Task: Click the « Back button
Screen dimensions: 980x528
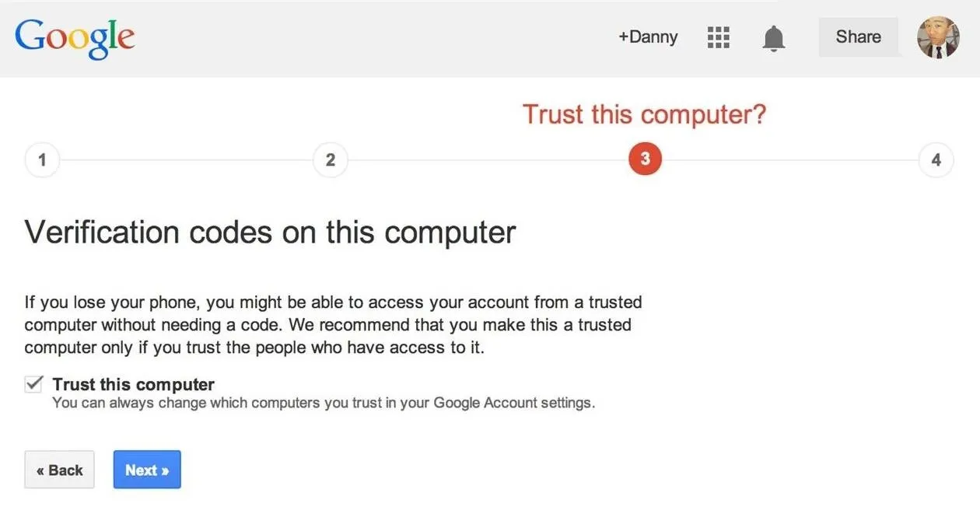Action: pyautogui.click(x=60, y=470)
